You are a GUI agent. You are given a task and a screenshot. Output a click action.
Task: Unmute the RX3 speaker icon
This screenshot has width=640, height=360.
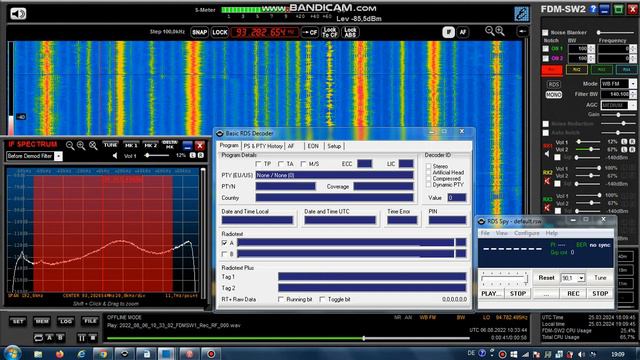click(547, 208)
